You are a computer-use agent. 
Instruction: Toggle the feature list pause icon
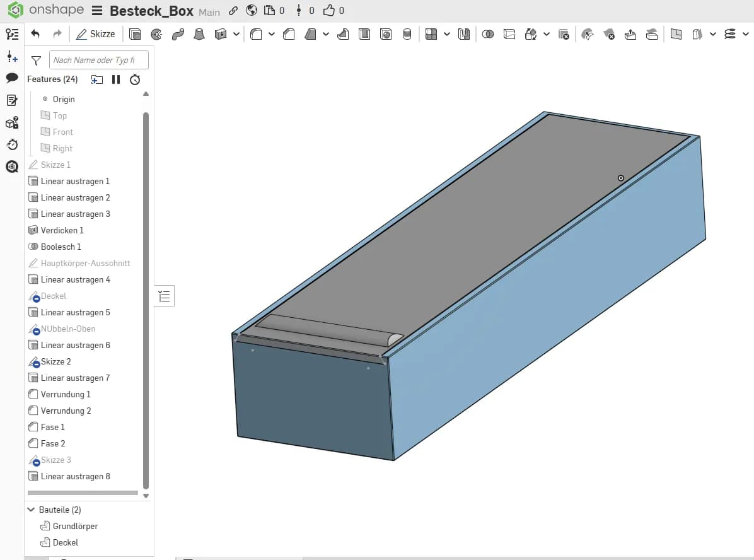click(116, 79)
